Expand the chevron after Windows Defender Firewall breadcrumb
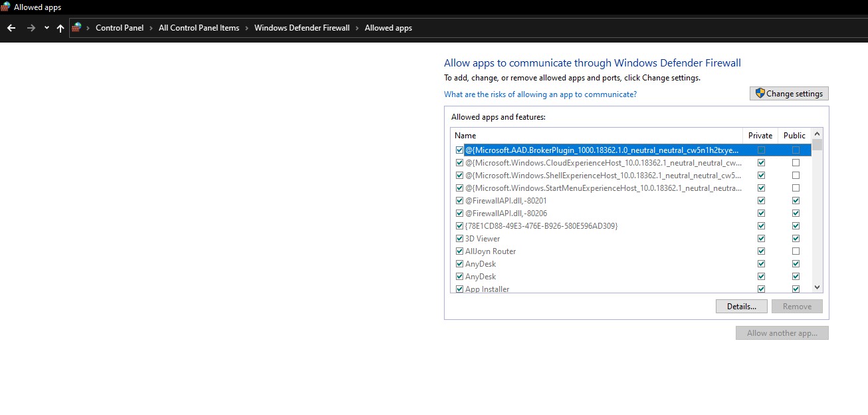 (x=357, y=28)
